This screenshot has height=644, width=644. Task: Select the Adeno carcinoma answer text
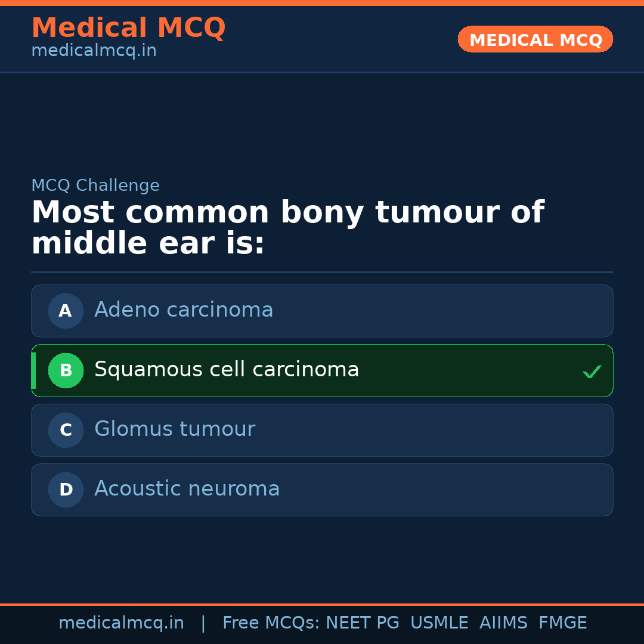[x=184, y=310]
